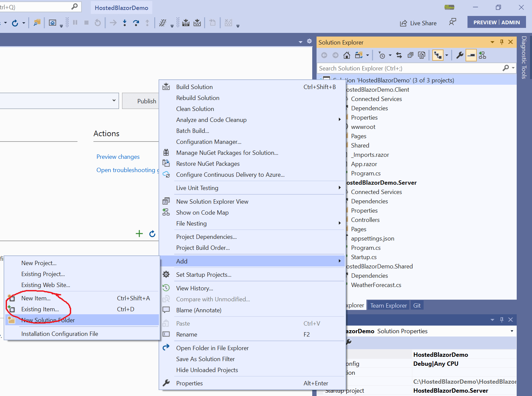Viewport: 532px width, 396px height.
Task: Click the browser window icon in the main toolbar
Action: pos(53,23)
